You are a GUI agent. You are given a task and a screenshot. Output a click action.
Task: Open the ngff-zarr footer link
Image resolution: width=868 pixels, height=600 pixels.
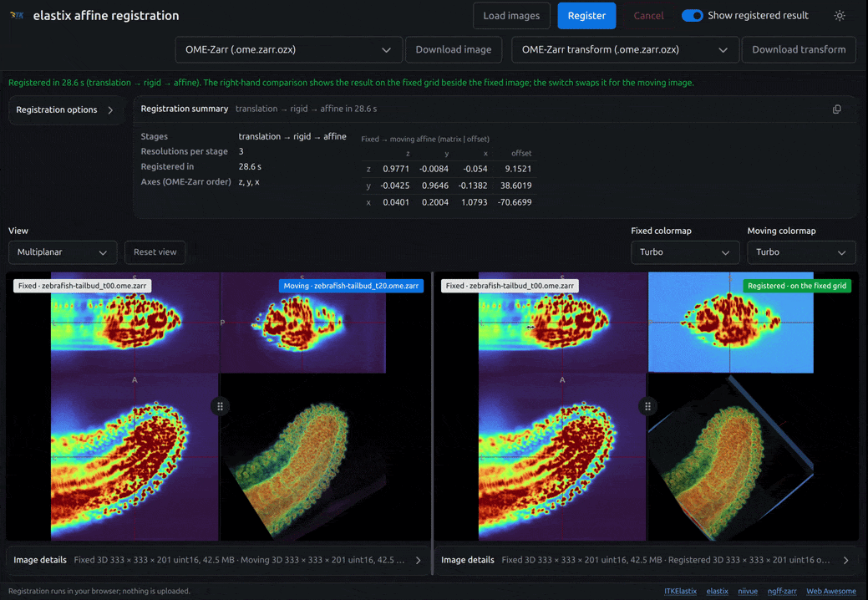(782, 591)
